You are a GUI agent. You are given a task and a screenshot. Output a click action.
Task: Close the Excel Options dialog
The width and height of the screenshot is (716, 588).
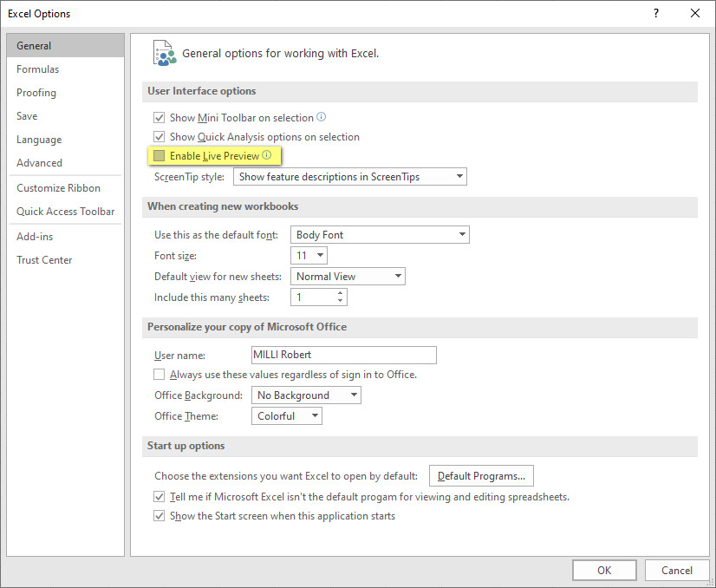pos(695,13)
